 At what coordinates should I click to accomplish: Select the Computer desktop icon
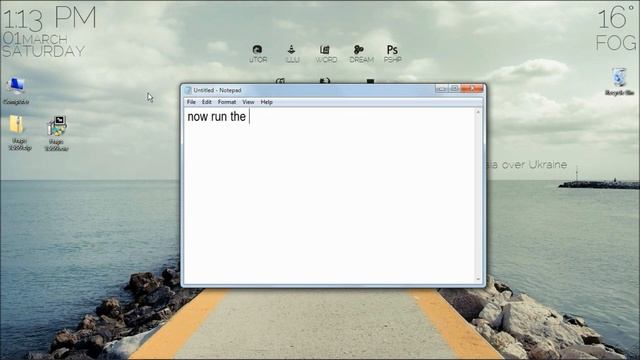coord(16,90)
